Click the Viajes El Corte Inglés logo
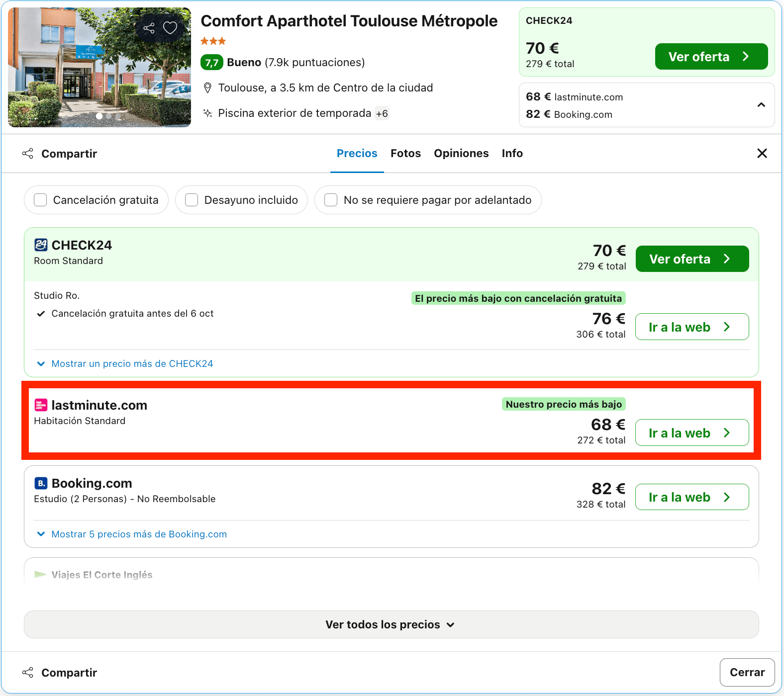784x696 pixels. [x=41, y=575]
